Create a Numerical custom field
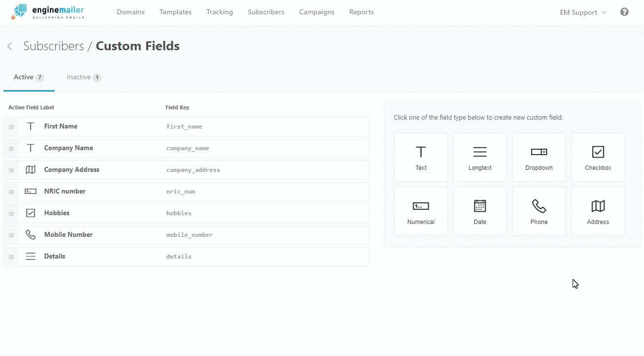644x356 pixels. pos(421,211)
